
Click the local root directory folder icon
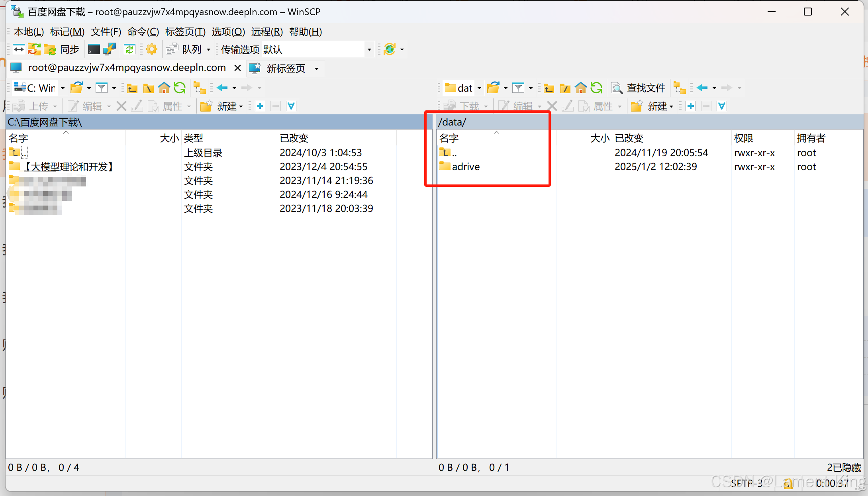point(148,88)
